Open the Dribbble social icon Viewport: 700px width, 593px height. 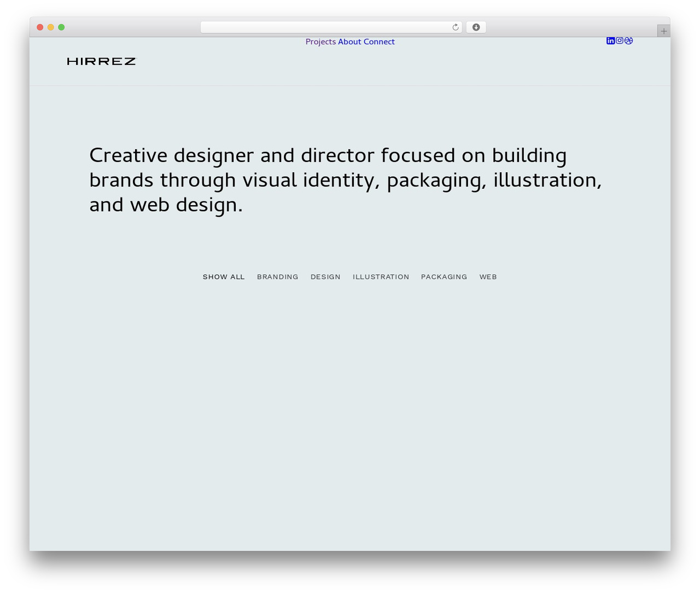pos(629,40)
